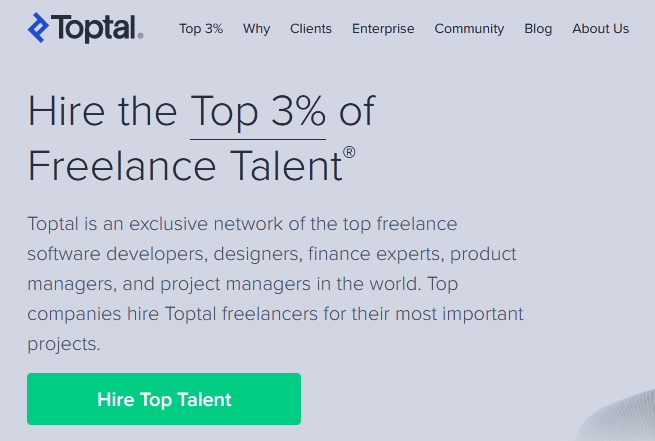Viewport: 655px width, 441px height.
Task: Open the Why navigation link
Action: click(256, 29)
